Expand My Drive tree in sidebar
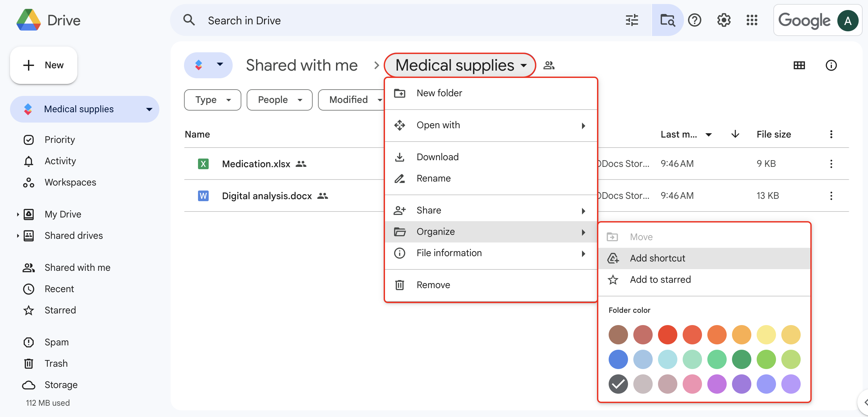 (18, 214)
